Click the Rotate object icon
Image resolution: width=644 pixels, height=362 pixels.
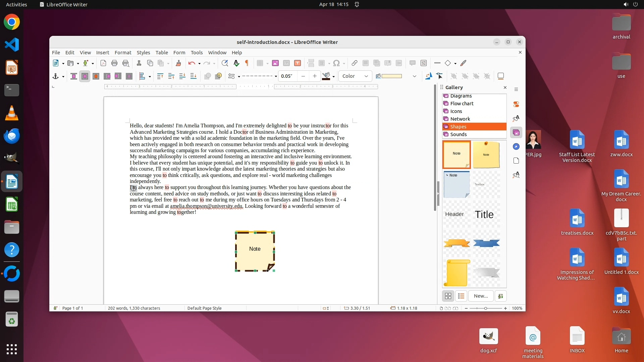429,76
